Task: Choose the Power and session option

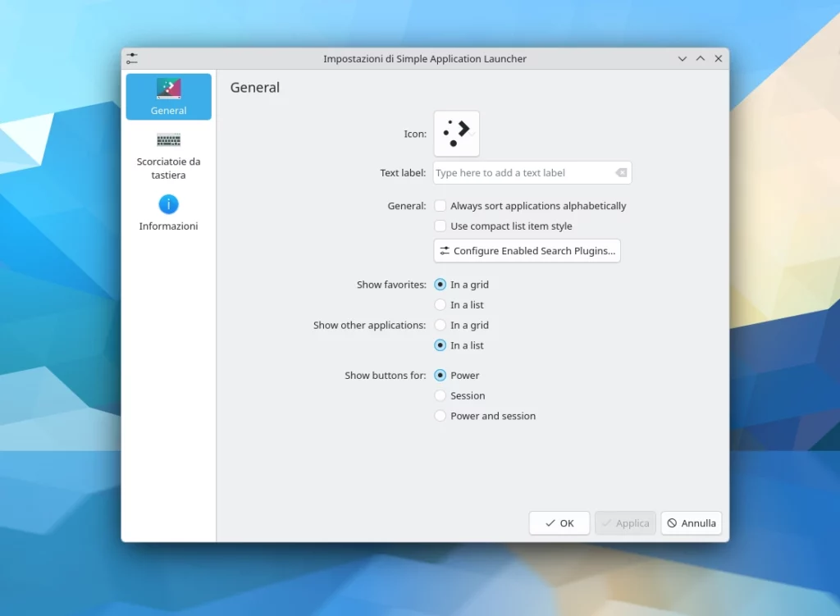Action: pyautogui.click(x=441, y=416)
